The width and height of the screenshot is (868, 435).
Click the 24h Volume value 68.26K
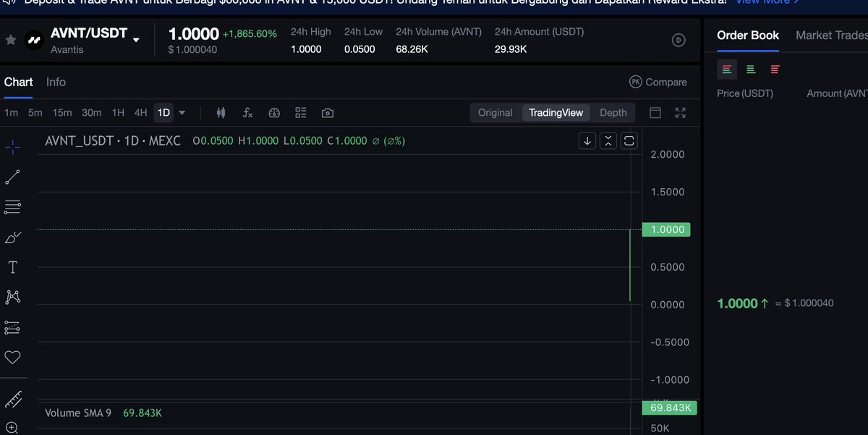point(412,49)
